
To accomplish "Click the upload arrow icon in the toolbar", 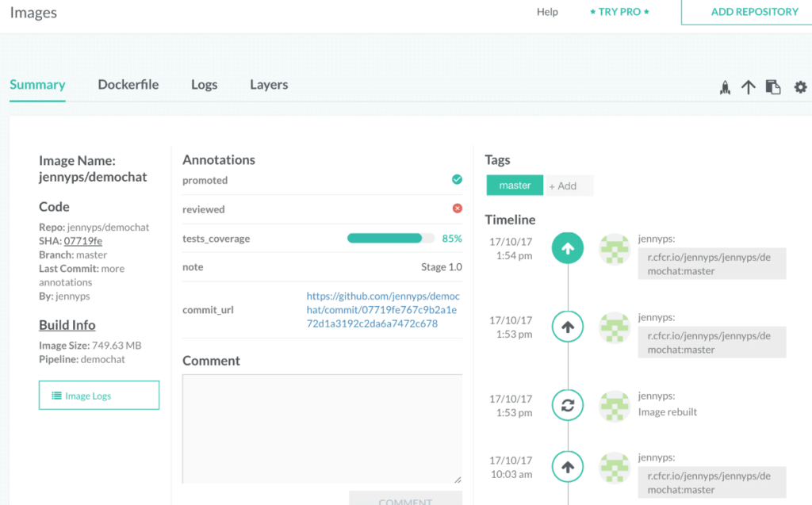I will (749, 87).
